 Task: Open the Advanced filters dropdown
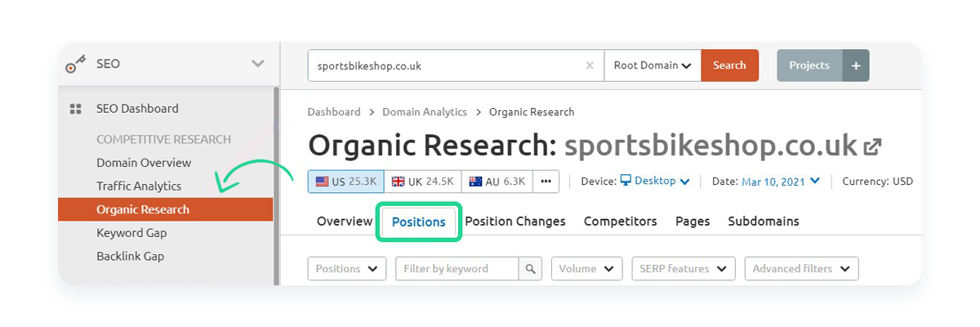pos(801,268)
